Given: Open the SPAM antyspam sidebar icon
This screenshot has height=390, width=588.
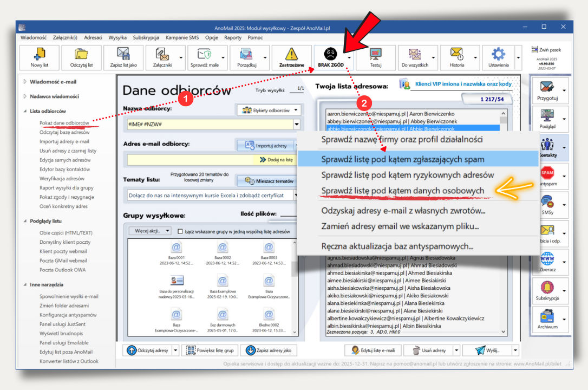Looking at the screenshot, I should [547, 172].
